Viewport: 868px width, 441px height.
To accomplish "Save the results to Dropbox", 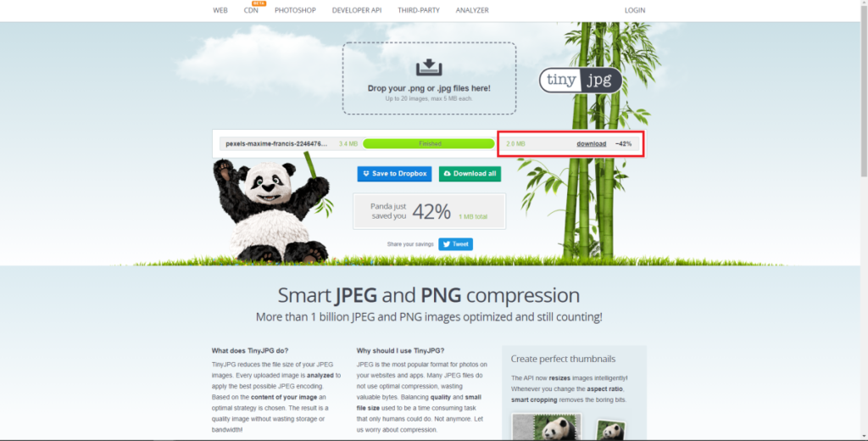I will 394,174.
